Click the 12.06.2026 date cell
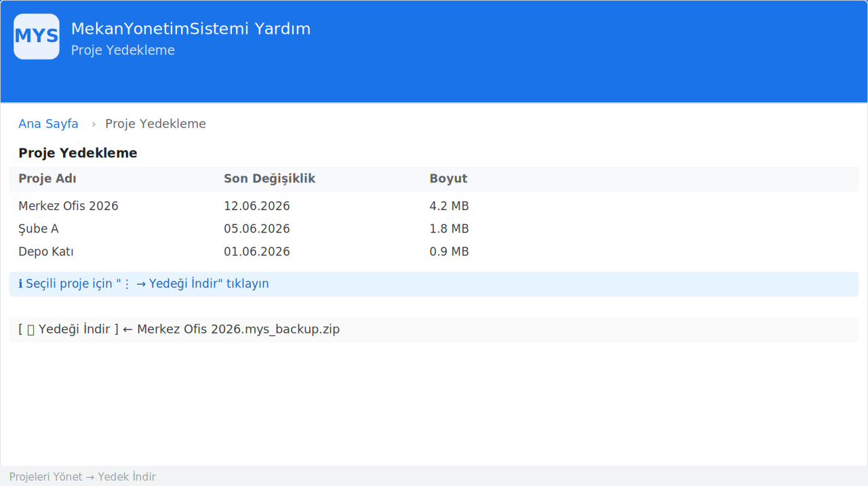This screenshot has width=868, height=486. [x=257, y=206]
